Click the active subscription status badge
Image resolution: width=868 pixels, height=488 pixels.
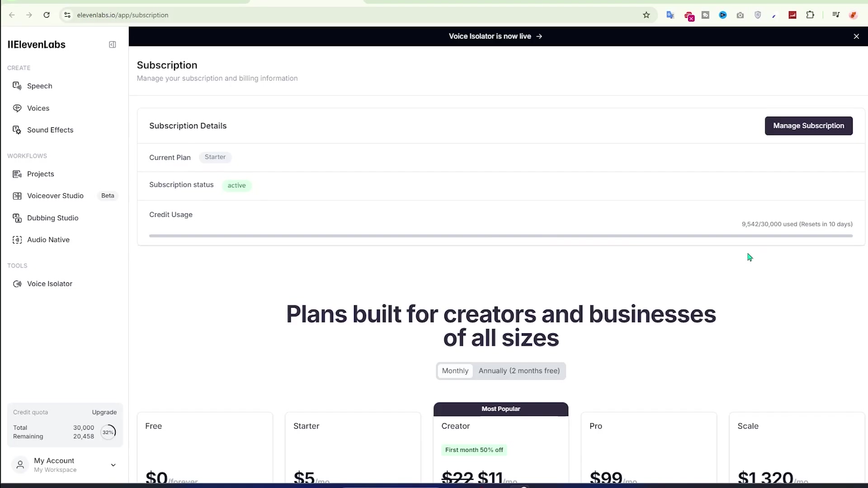236,185
